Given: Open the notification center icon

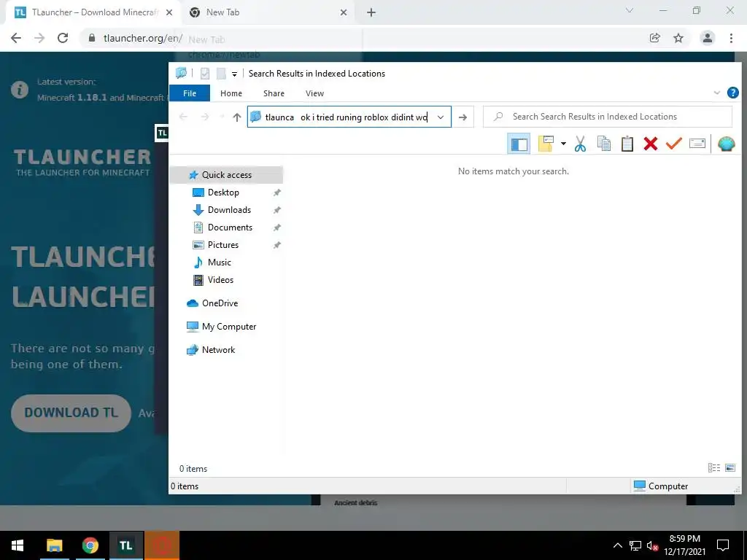Looking at the screenshot, I should 723,545.
